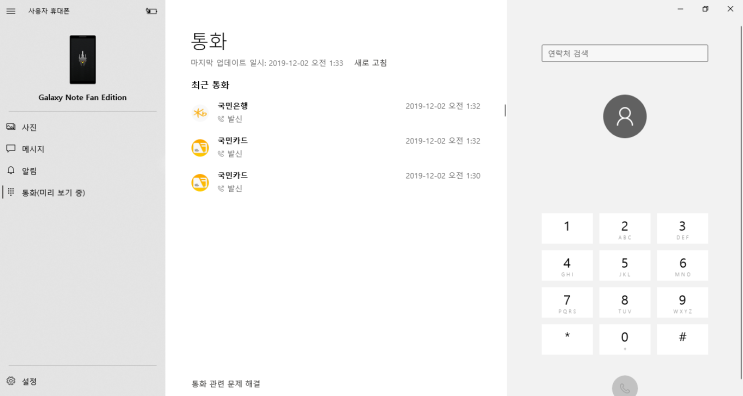
Task: Close the Your Phone window
Action: tap(730, 9)
